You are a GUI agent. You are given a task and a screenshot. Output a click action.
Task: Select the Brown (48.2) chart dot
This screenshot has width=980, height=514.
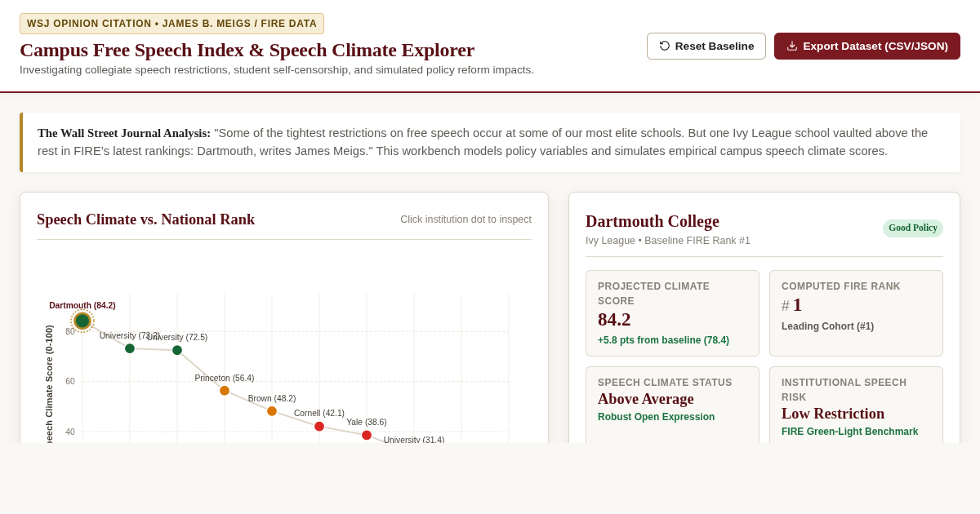click(272, 411)
